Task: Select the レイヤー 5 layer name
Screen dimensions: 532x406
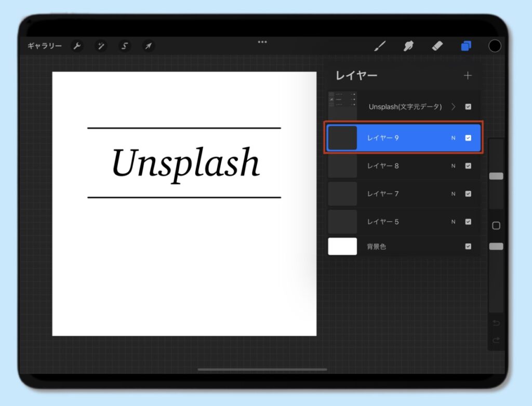Action: tap(383, 222)
